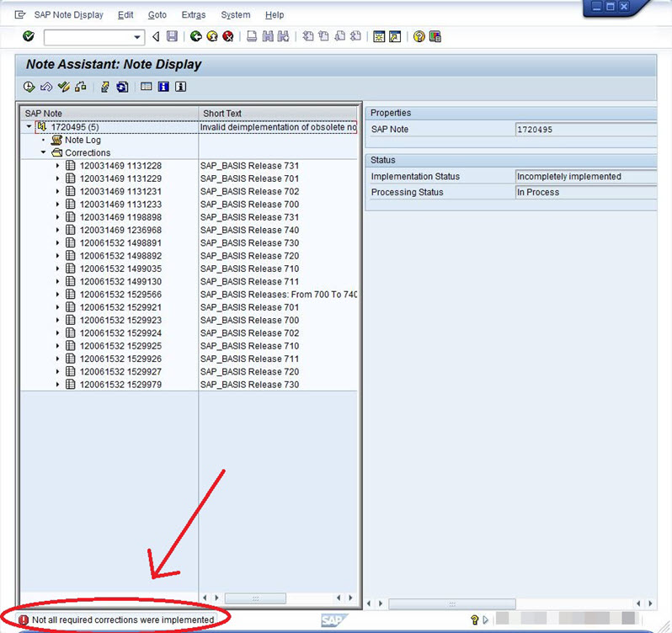The image size is (672, 633).
Task: Click the SAP Note number field 1720495
Action: [x=586, y=130]
